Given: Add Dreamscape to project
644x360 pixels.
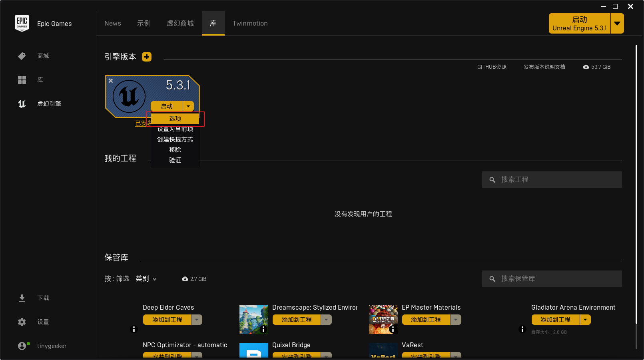Looking at the screenshot, I should click(297, 320).
